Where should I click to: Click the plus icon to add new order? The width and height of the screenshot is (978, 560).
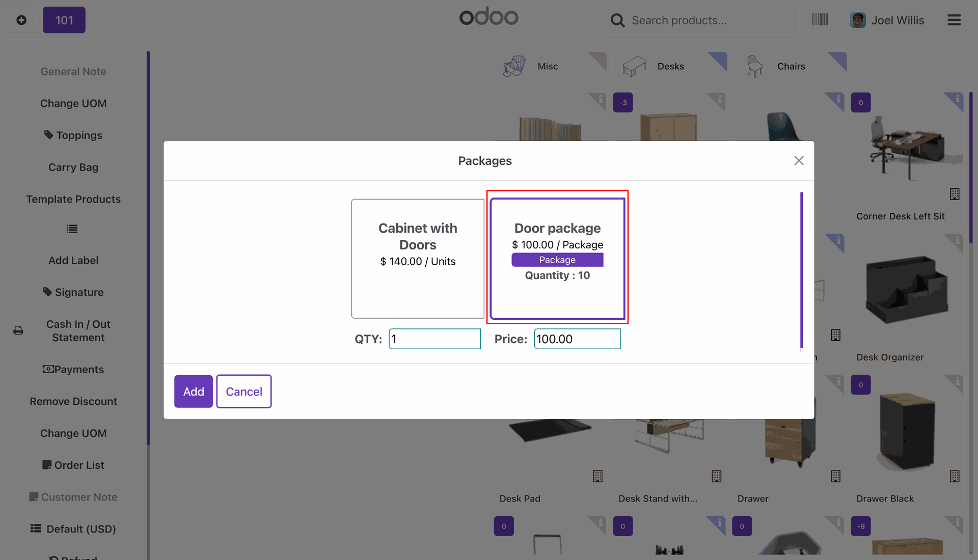(x=21, y=20)
